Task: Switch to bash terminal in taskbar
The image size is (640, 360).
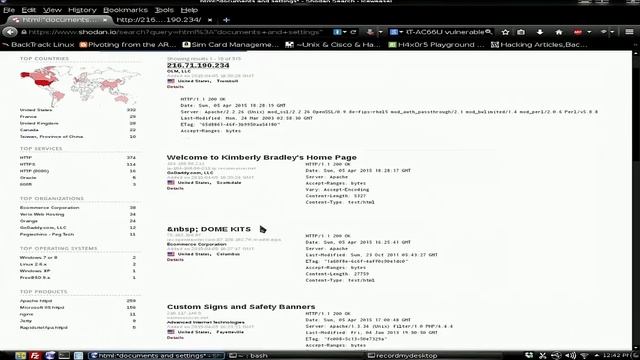Action: coord(294,356)
